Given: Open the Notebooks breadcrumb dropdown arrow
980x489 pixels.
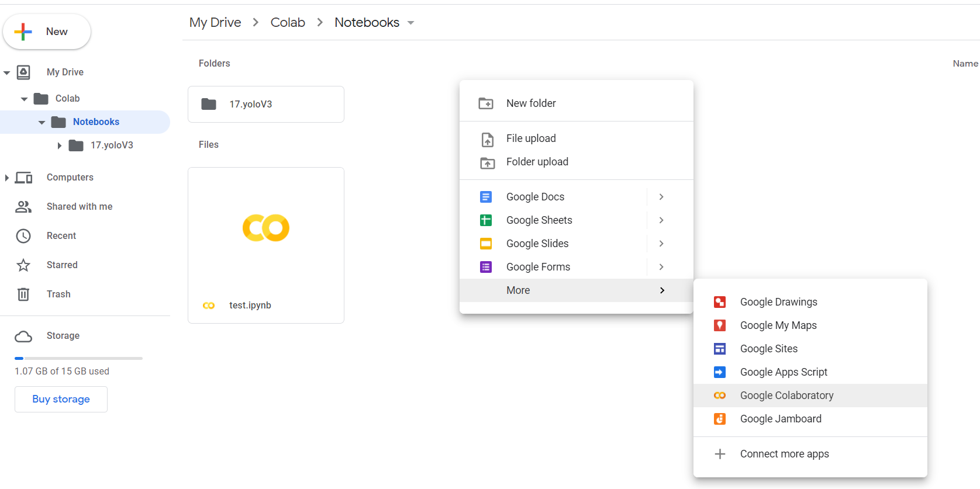Looking at the screenshot, I should pyautogui.click(x=410, y=23).
